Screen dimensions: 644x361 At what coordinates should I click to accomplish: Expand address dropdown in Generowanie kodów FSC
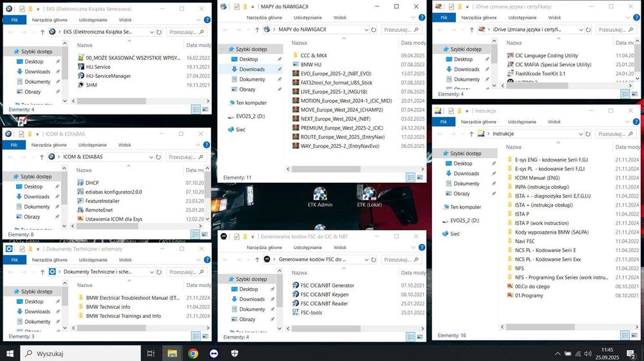click(x=366, y=260)
